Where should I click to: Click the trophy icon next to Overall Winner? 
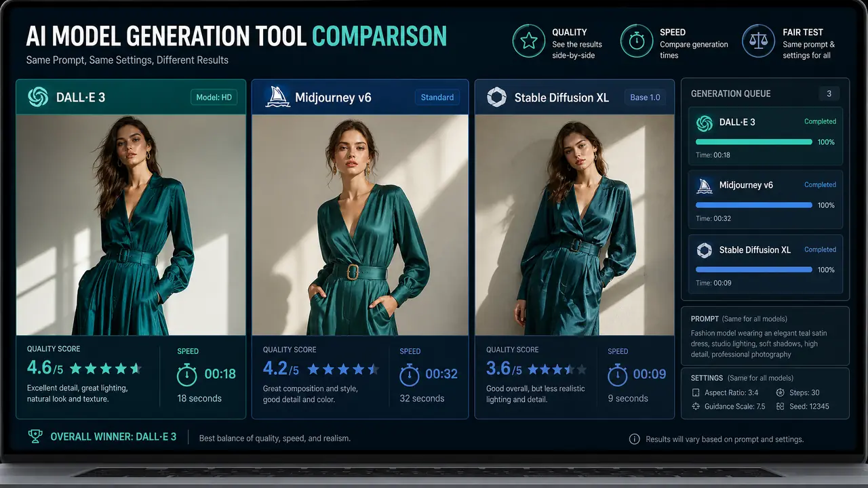35,436
